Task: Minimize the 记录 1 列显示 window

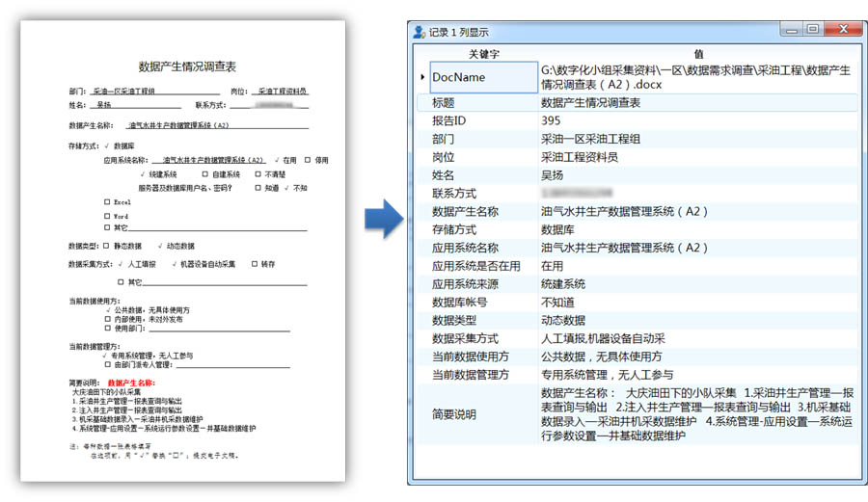Action: click(x=792, y=29)
